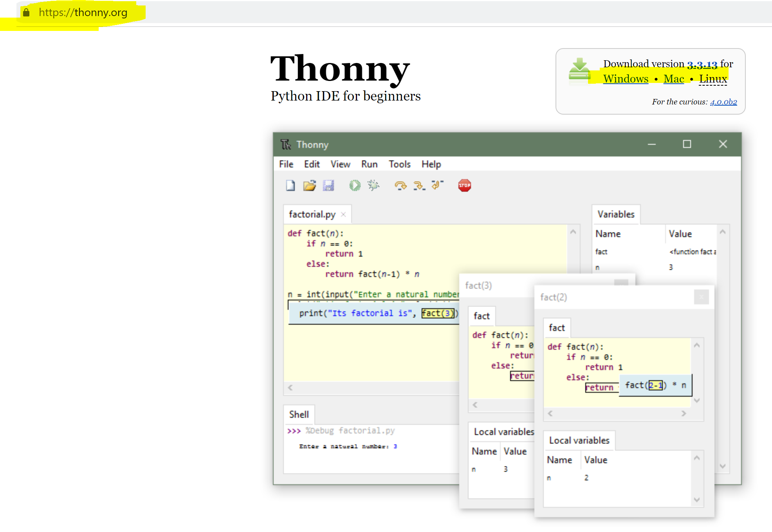Click the New file toolbar icon

290,185
